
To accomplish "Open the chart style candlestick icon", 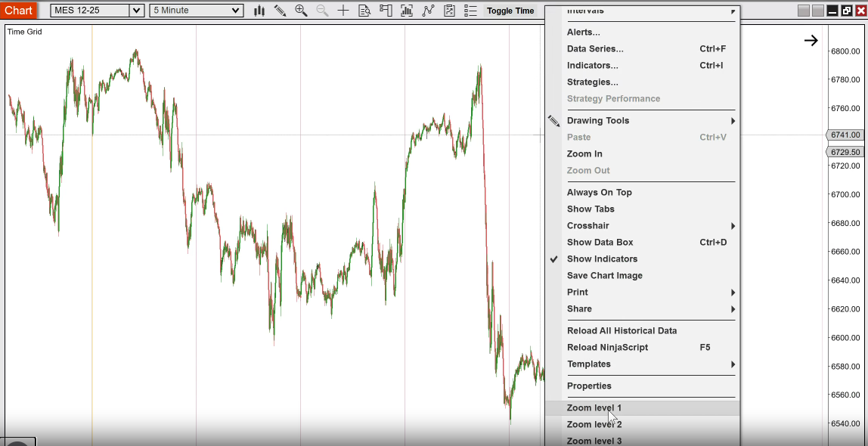I will tap(259, 11).
